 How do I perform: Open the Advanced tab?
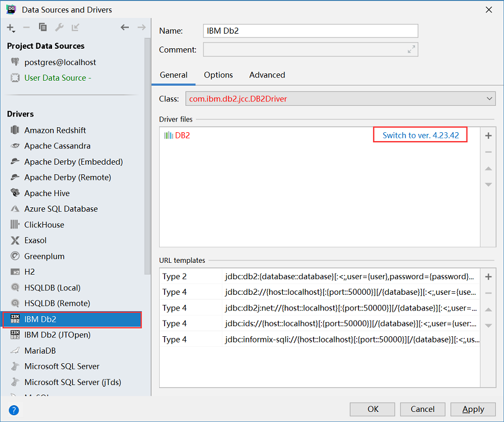267,75
